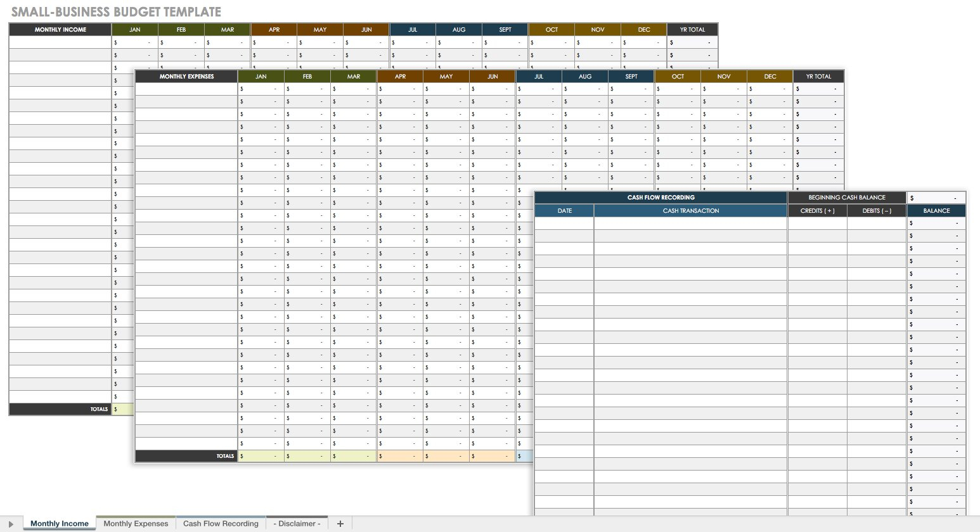Select the JAN column header in Monthly Income
980x532 pixels.
pos(134,29)
